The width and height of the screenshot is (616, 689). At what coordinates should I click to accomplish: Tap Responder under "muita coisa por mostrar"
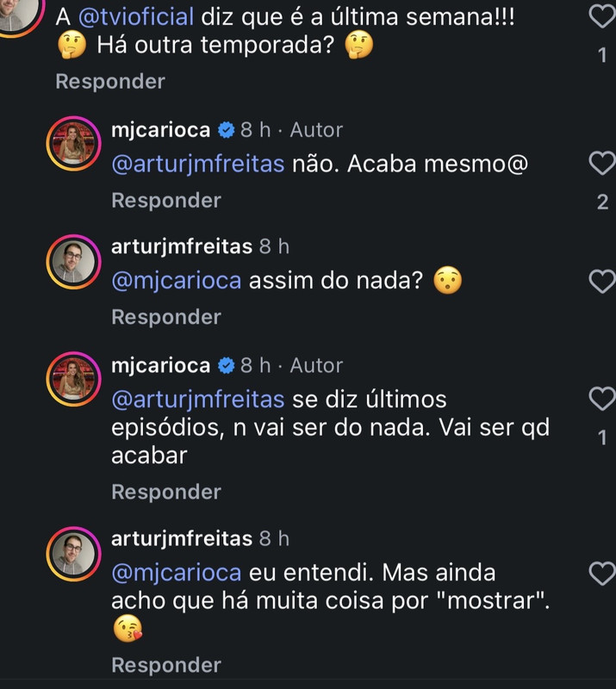tap(166, 665)
